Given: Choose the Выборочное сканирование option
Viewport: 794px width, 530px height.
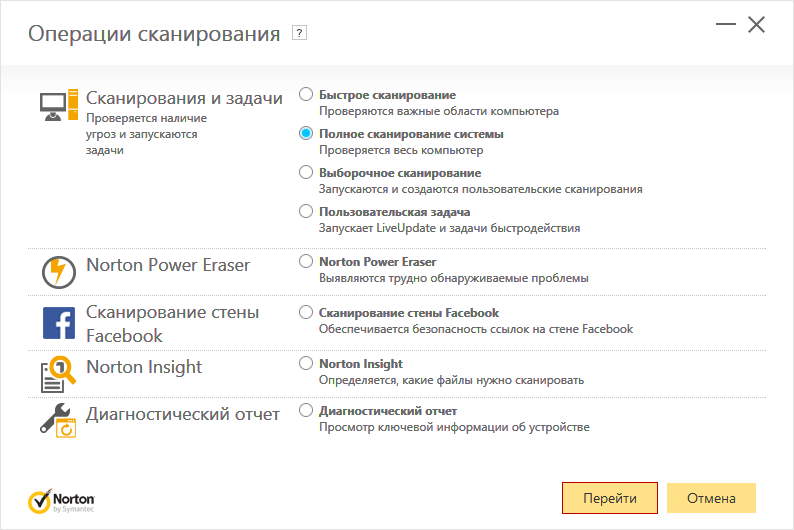Looking at the screenshot, I should (306, 172).
